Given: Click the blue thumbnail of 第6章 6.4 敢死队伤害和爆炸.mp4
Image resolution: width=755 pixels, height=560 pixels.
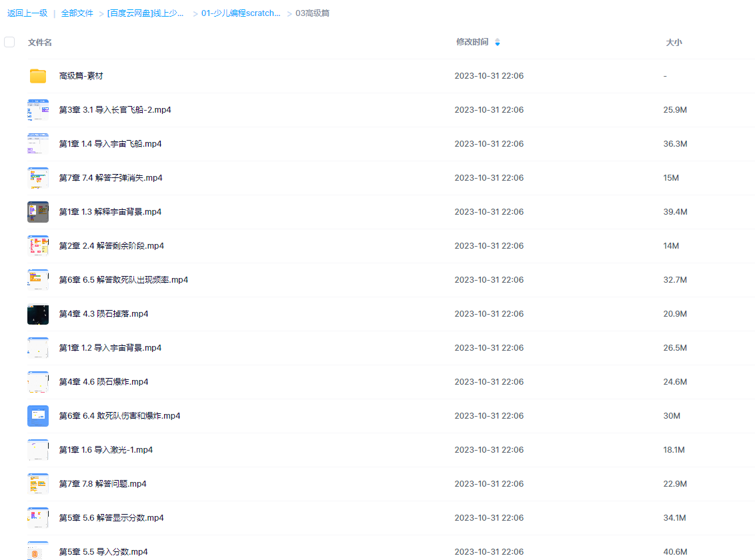Looking at the screenshot, I should pos(38,415).
